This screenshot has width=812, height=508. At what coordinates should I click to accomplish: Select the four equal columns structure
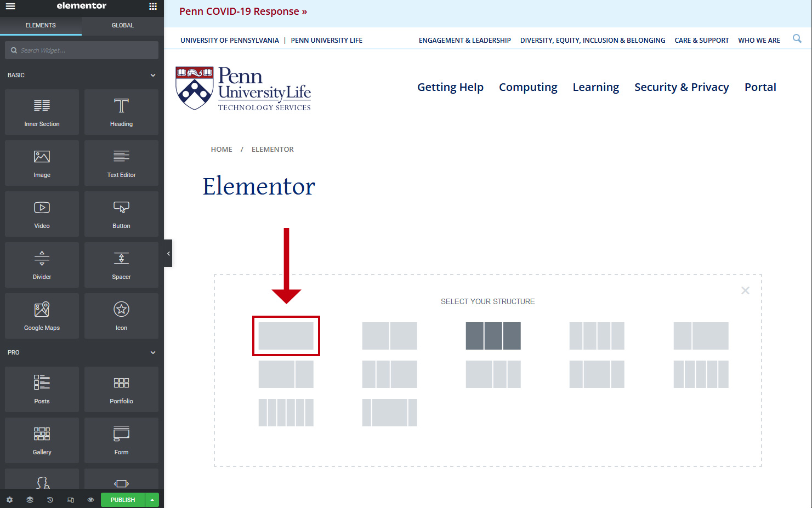[597, 336]
